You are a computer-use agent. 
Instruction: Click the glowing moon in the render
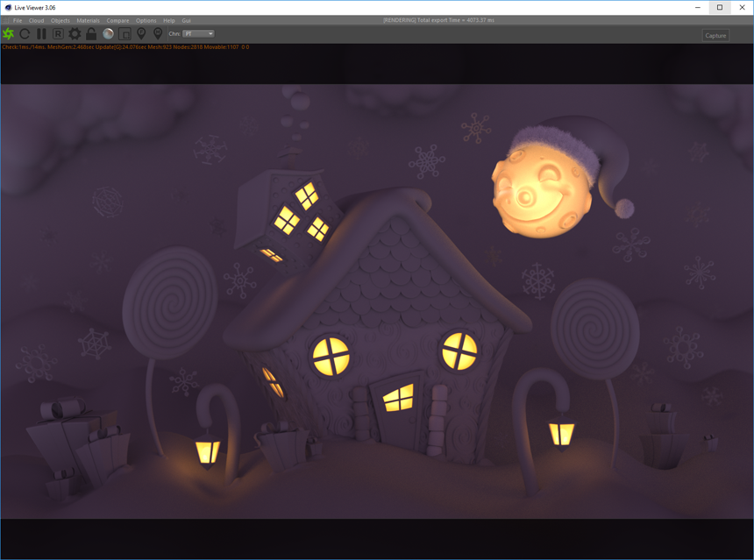pos(542,192)
